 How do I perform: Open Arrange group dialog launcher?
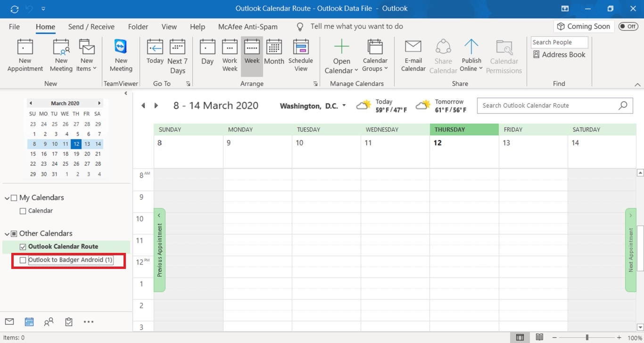pos(315,84)
